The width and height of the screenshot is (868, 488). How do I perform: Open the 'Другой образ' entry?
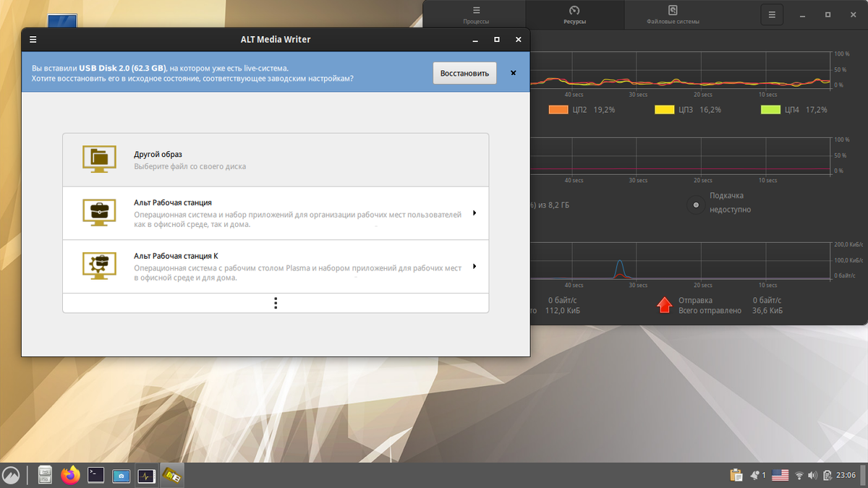tap(276, 160)
